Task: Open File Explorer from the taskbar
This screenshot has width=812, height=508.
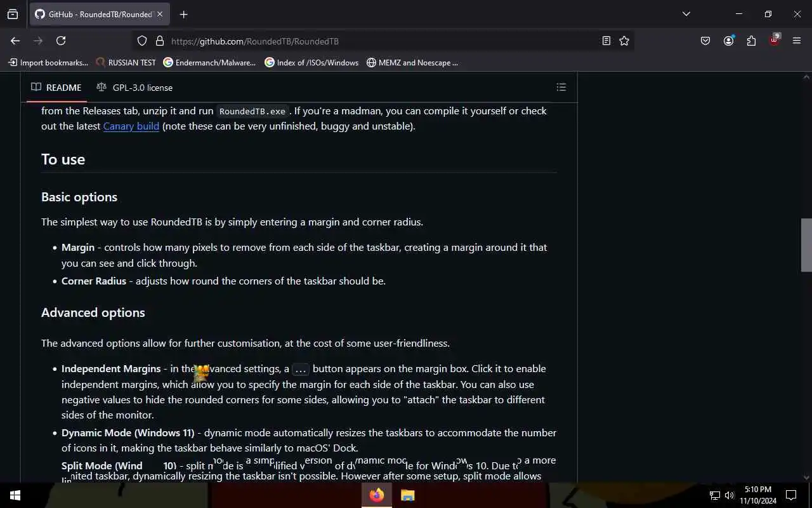Action: (x=408, y=495)
